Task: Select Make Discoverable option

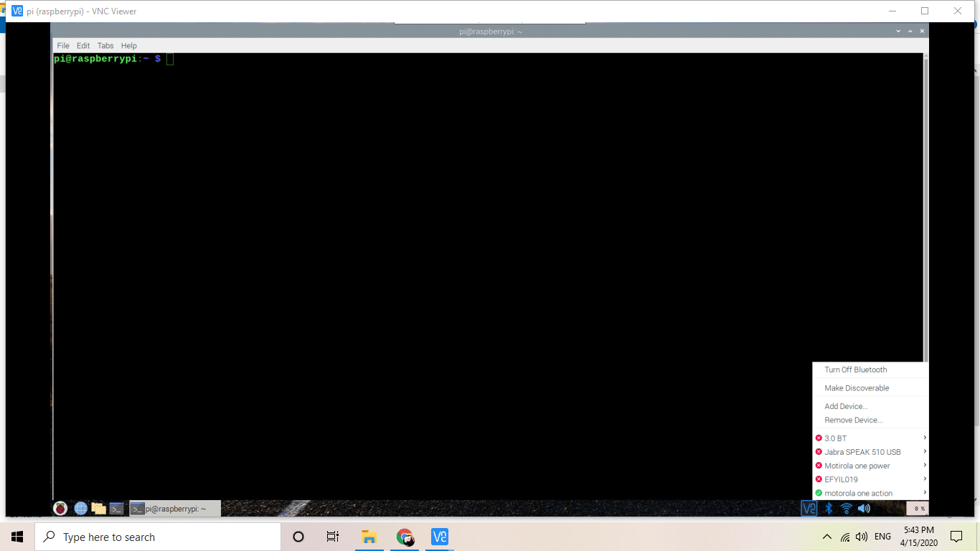Action: [857, 388]
